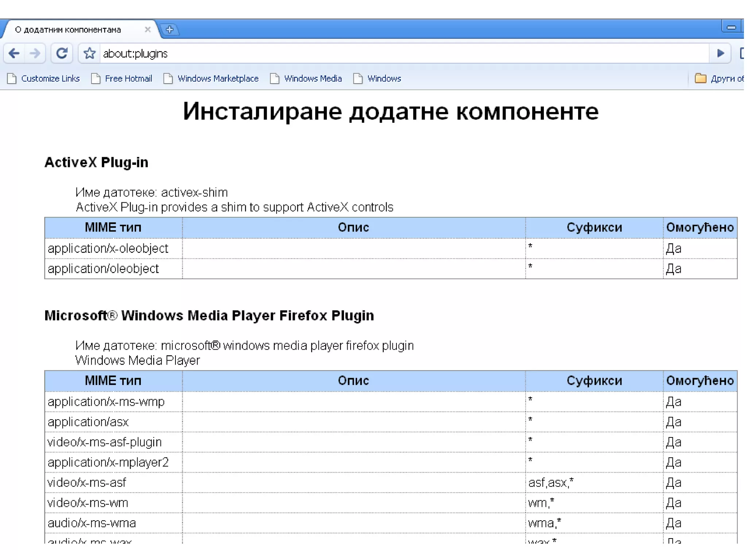The image size is (747, 560).
Task: Open the Windows bookmark link
Action: point(384,78)
